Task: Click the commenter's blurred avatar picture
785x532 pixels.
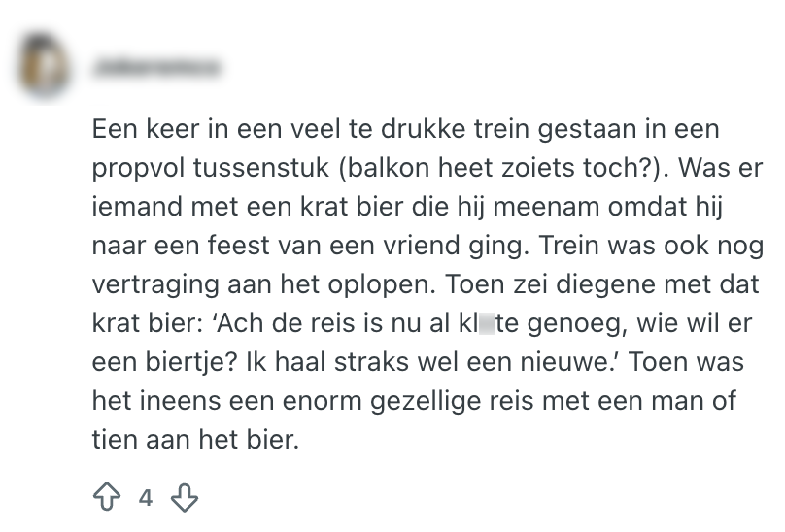Action: [x=44, y=64]
